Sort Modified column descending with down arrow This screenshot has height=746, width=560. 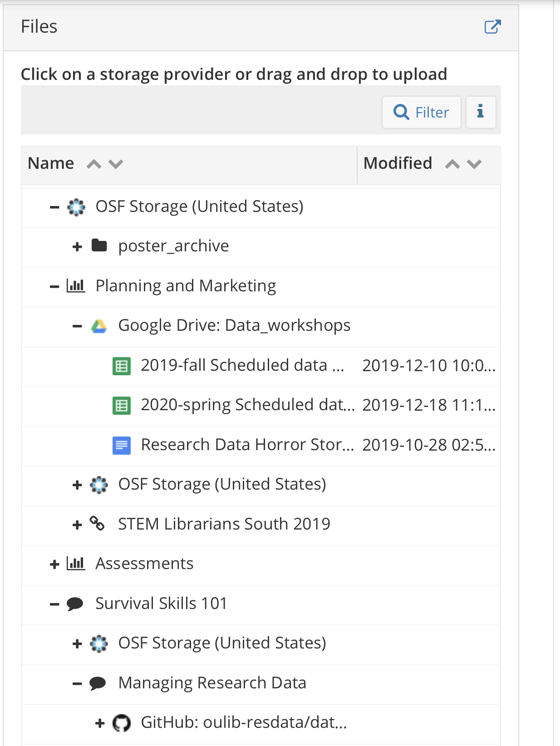tap(474, 164)
